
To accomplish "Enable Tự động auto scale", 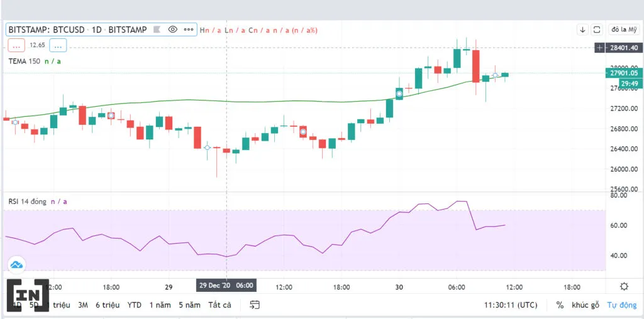I will click(622, 305).
